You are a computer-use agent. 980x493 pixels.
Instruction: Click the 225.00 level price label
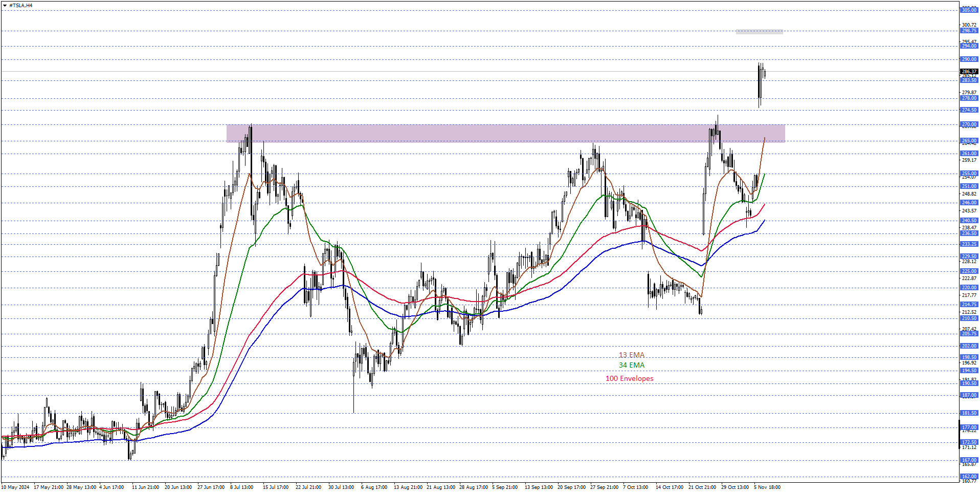(969, 271)
